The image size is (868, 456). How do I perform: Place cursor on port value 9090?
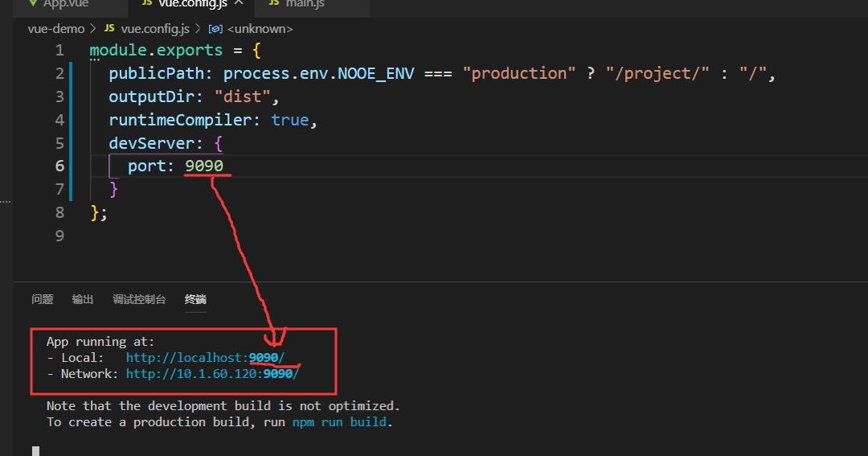pyautogui.click(x=204, y=166)
